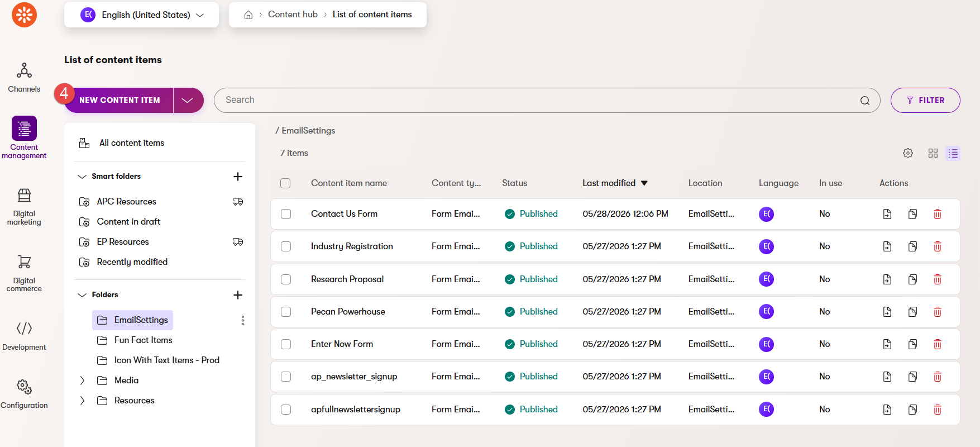Open APC Resources smart folder
This screenshot has width=980, height=447.
click(x=126, y=202)
